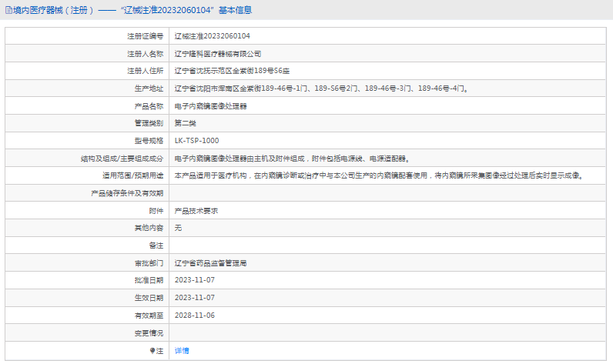Click the 生产地址 row label
Viewport: 613px width, 364px height.
click(149, 88)
